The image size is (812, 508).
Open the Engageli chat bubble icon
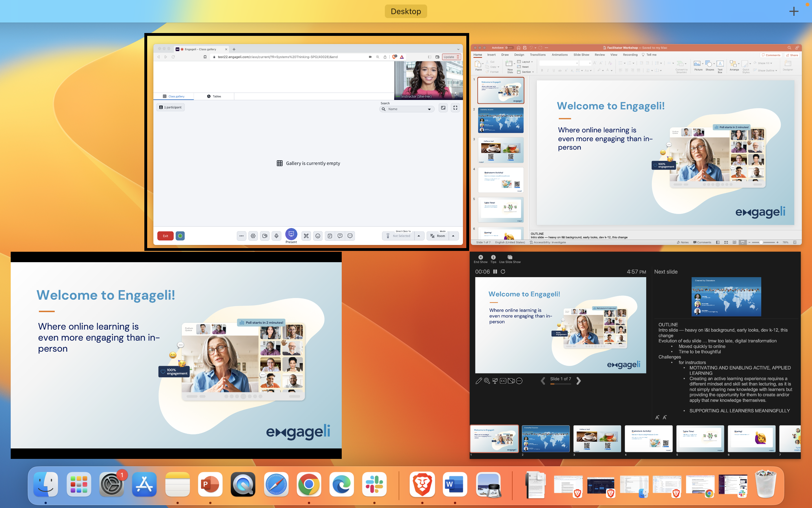[x=350, y=236]
